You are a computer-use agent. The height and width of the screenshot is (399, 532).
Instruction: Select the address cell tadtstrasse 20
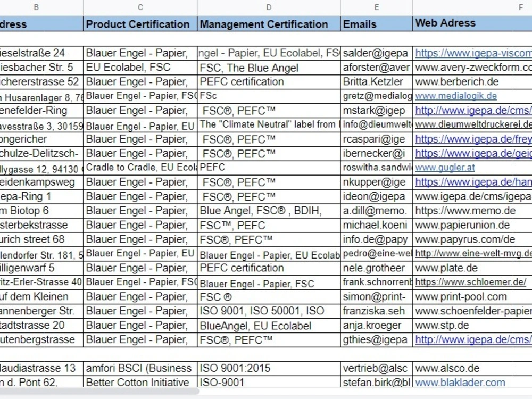coord(41,326)
